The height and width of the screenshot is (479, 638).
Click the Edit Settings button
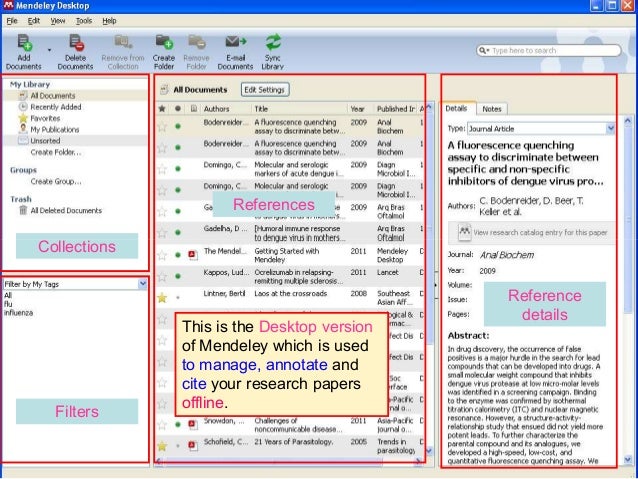pos(265,90)
